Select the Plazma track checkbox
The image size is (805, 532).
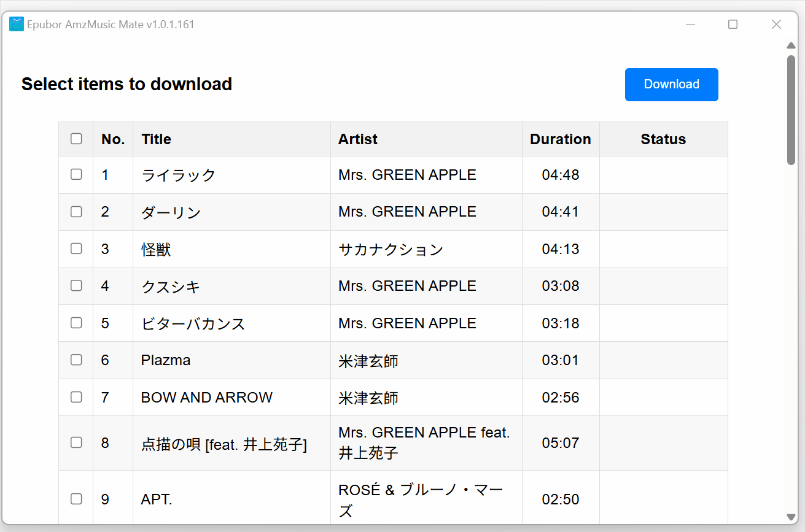pos(76,360)
